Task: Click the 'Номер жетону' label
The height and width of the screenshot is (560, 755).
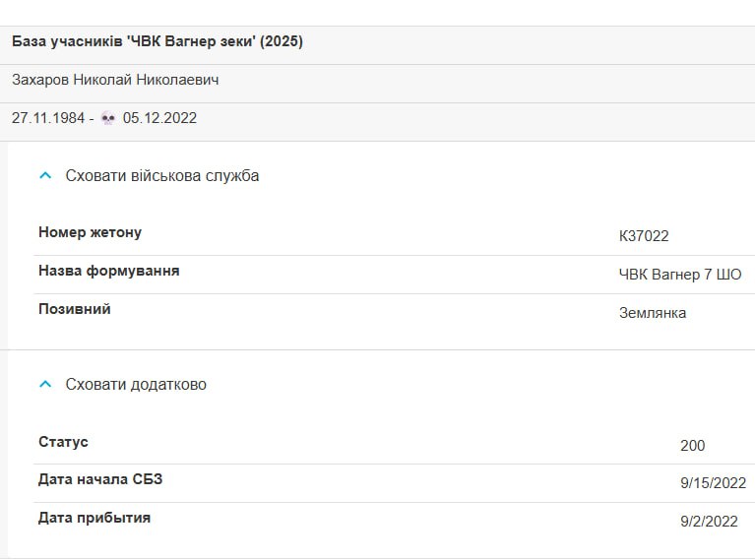Action: (x=90, y=232)
